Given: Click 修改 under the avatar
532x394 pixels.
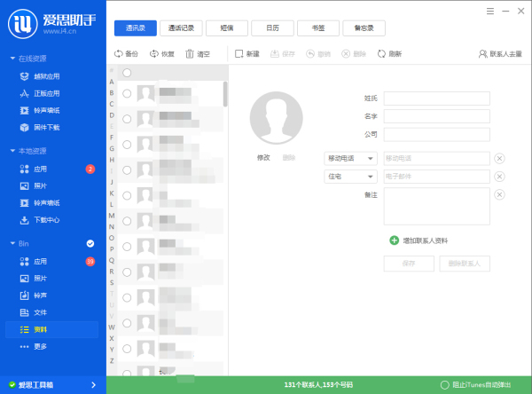Looking at the screenshot, I should coord(262,157).
